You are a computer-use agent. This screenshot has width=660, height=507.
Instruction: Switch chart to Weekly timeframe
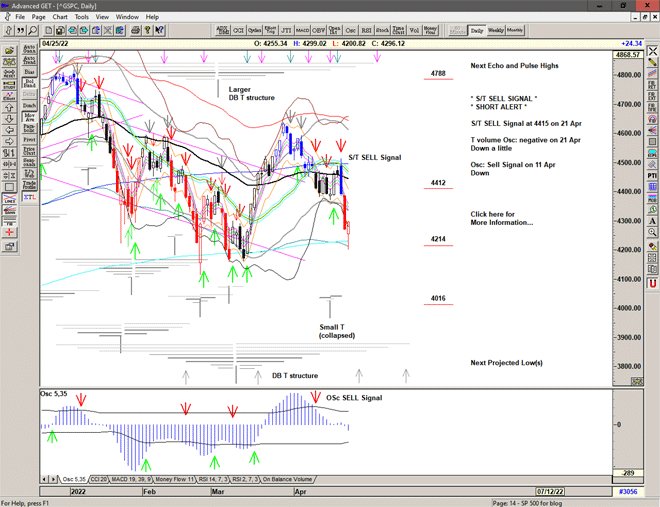[x=496, y=31]
